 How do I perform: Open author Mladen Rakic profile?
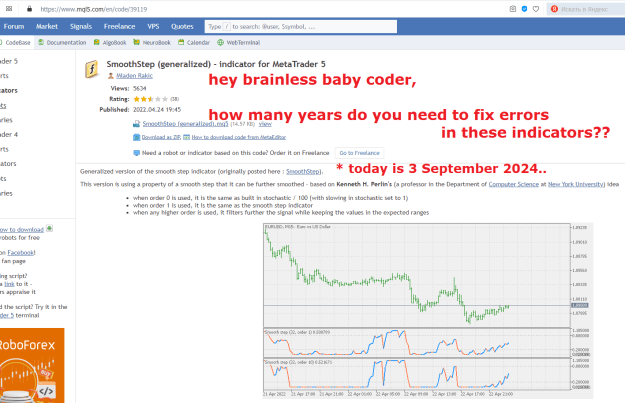click(x=134, y=75)
